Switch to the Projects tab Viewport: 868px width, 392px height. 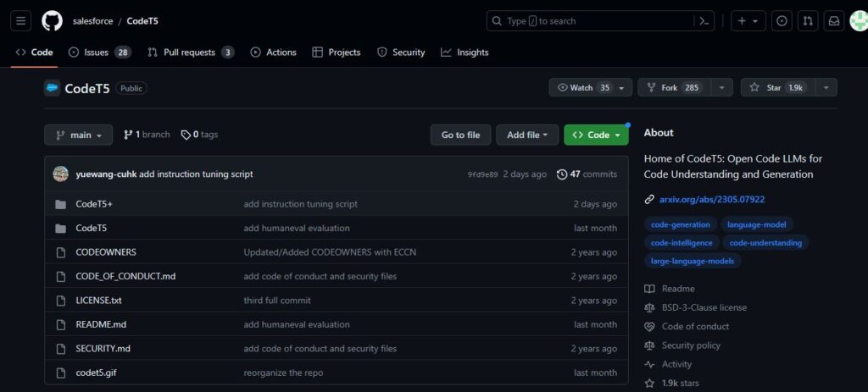[x=337, y=52]
